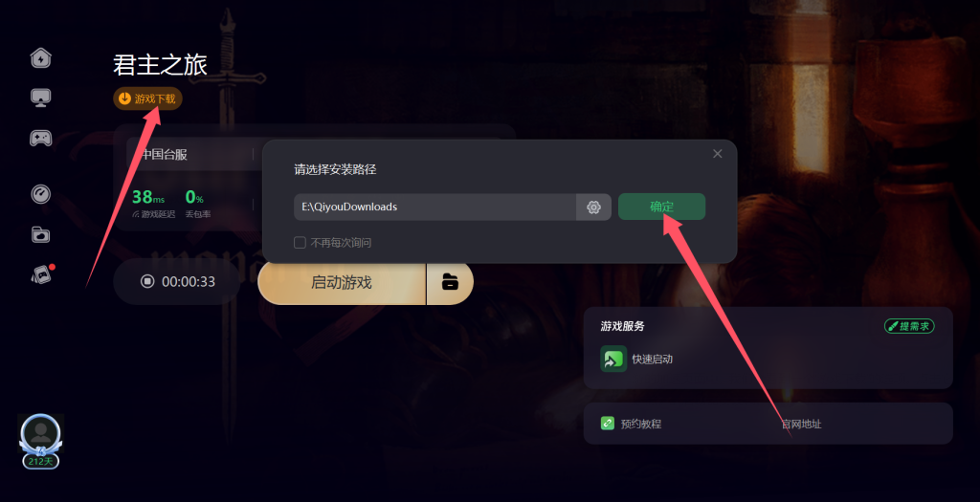The image size is (980, 502).
Task: Open the user avatar profile
Action: click(40, 435)
